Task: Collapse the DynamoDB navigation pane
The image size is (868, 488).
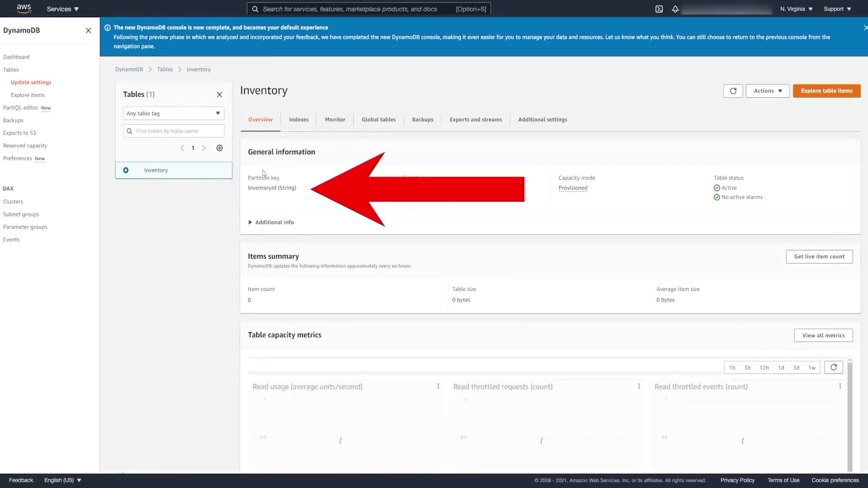Action: 88,31
